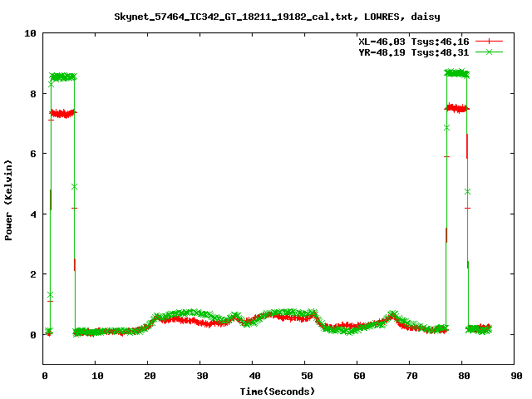
Task: Click the x-axis tick label 20
Action: click(150, 376)
